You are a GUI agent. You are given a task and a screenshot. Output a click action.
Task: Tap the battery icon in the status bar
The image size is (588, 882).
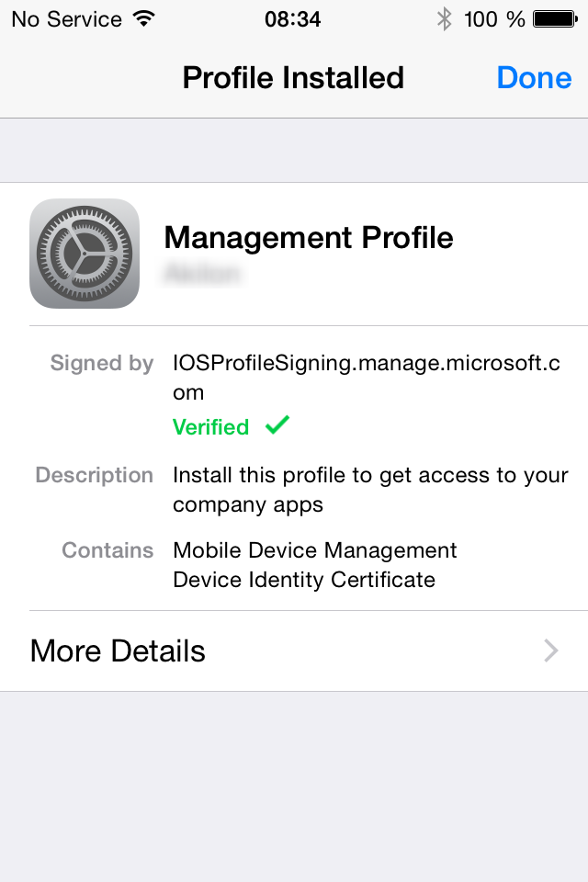pyautogui.click(x=555, y=17)
